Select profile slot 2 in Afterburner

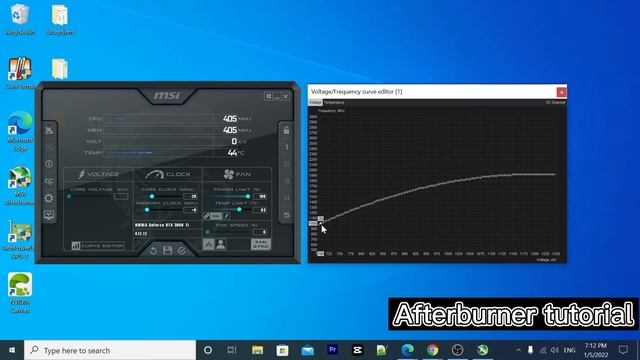pos(286,164)
